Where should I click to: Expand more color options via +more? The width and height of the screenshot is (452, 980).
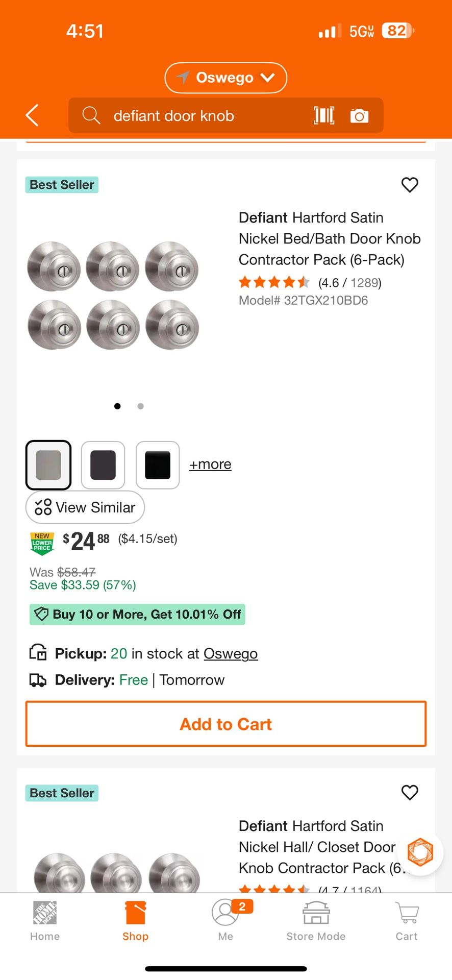(x=210, y=464)
